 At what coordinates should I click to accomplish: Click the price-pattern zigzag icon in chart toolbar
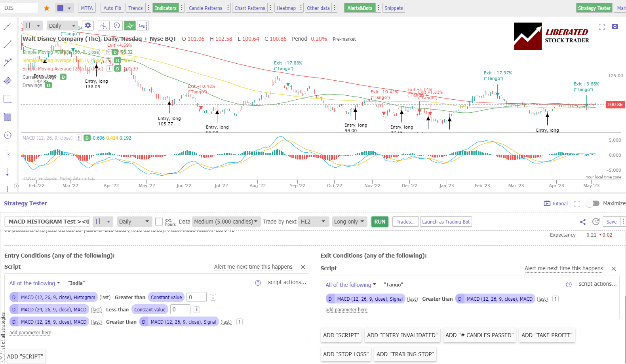(103, 26)
